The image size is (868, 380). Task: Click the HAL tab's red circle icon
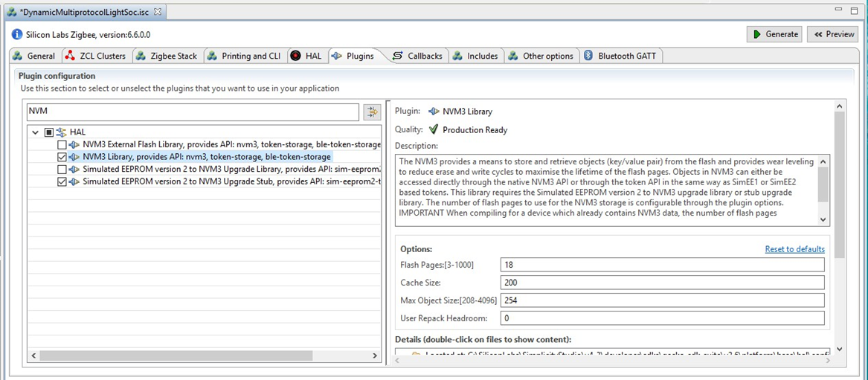click(x=295, y=56)
